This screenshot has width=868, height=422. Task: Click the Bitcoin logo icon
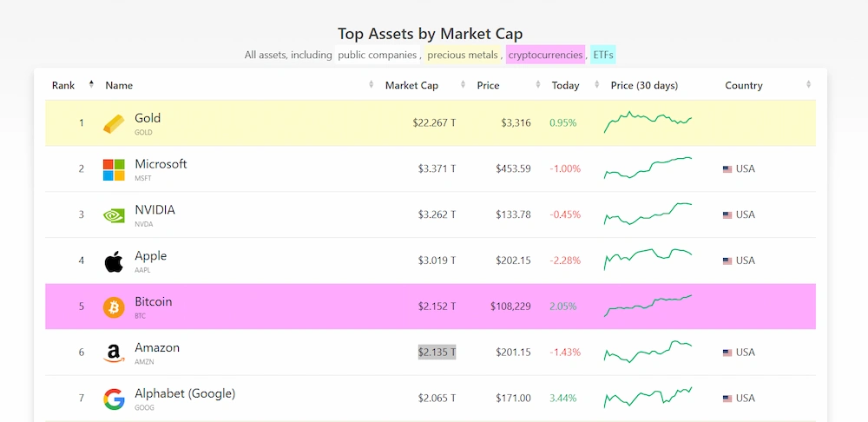click(x=114, y=307)
